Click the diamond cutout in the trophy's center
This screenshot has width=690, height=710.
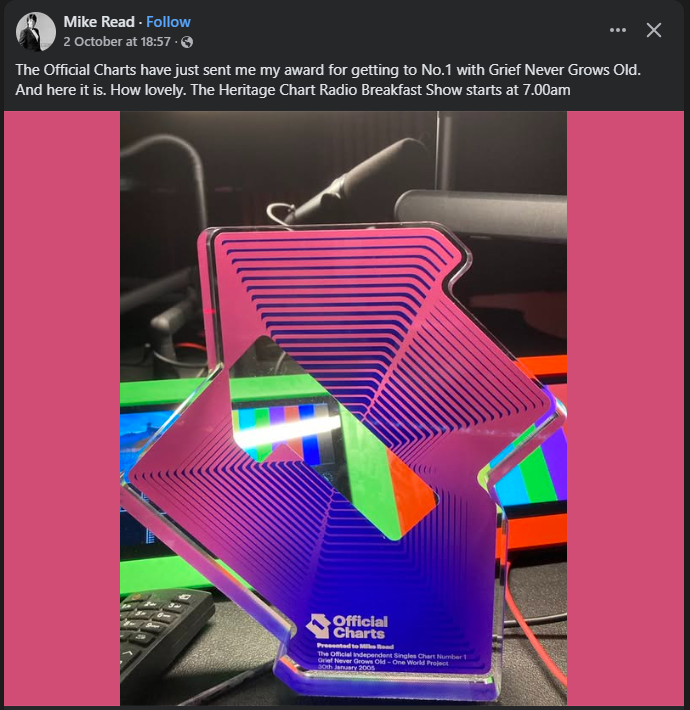[333, 437]
